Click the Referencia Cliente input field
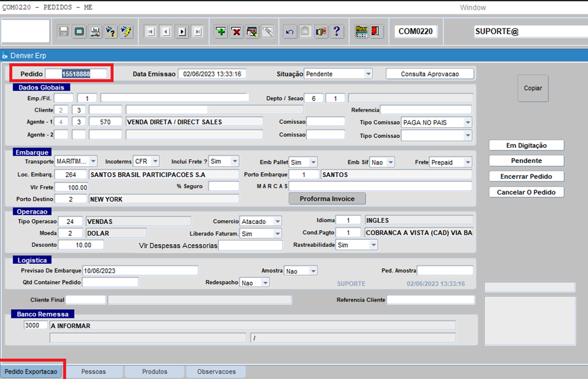This screenshot has height=379, width=588. pos(431,300)
